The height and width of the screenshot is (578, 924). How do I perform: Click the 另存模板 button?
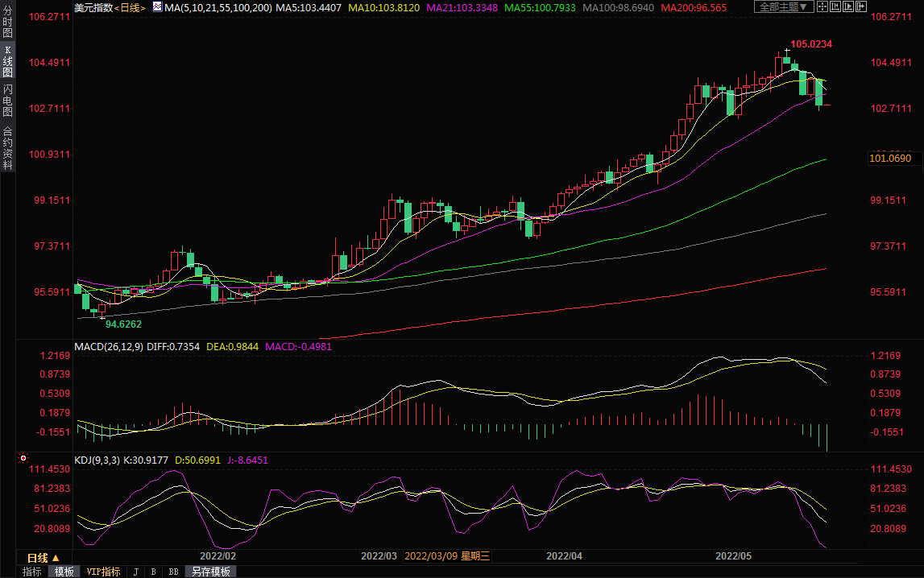210,572
